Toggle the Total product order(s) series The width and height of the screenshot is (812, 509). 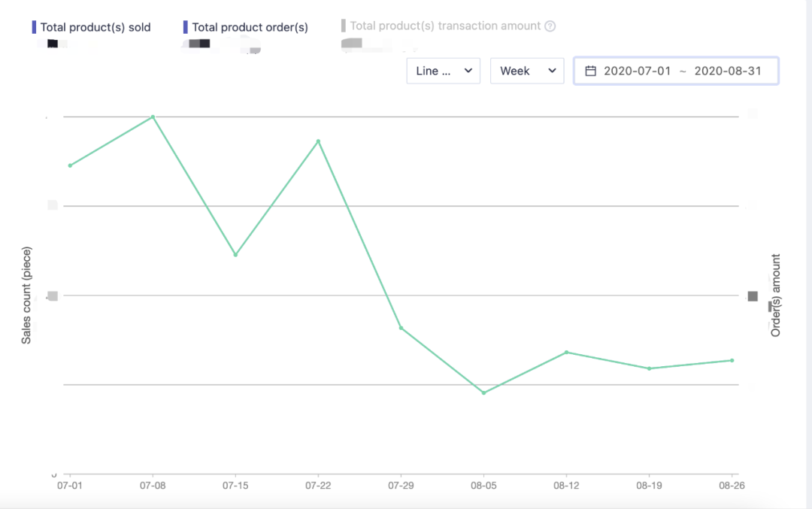249,27
